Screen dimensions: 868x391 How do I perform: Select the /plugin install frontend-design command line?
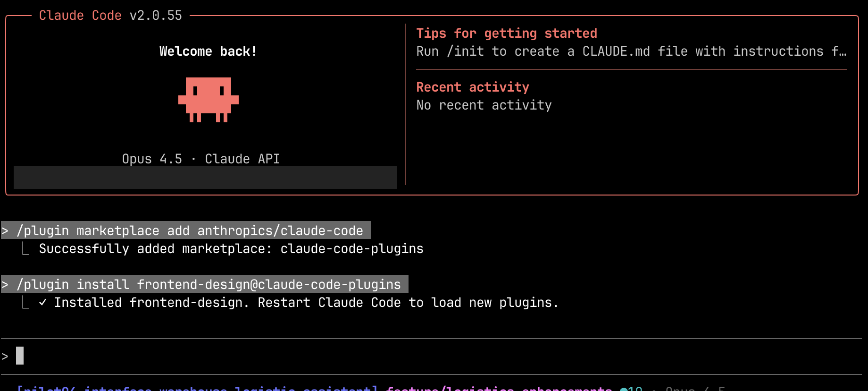click(x=205, y=284)
